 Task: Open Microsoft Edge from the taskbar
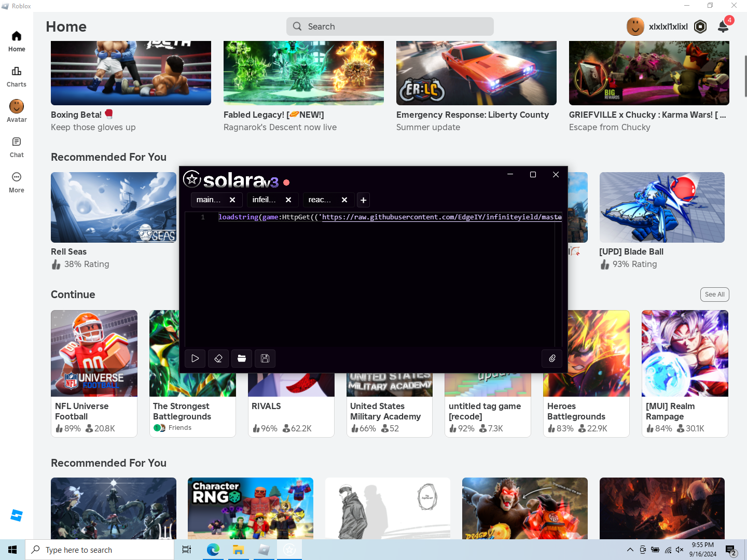point(213,550)
